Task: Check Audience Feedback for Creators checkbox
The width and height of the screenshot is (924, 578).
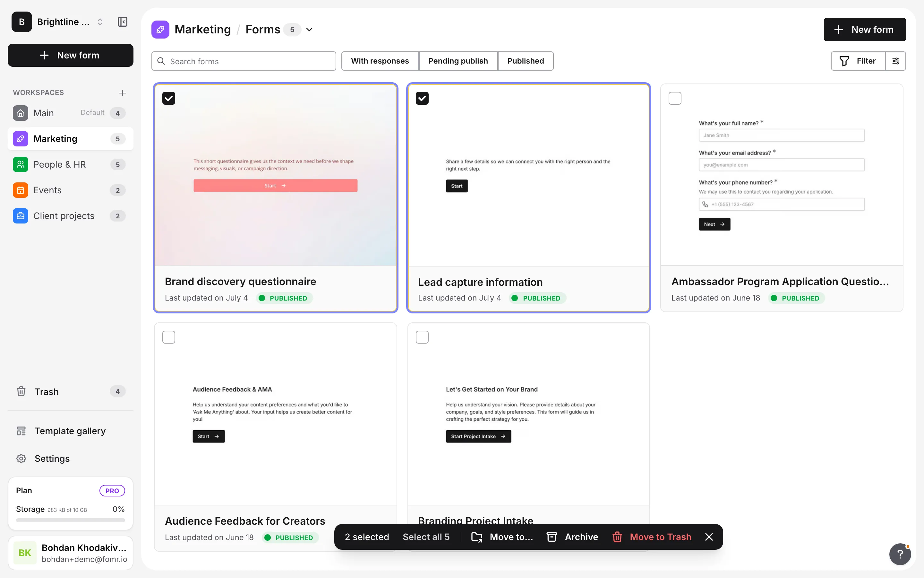Action: click(169, 337)
